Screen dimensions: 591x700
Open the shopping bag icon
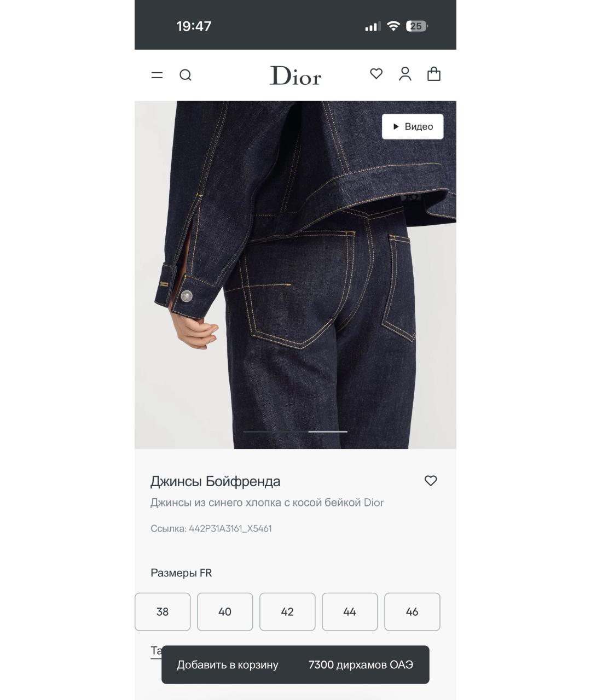tap(434, 74)
